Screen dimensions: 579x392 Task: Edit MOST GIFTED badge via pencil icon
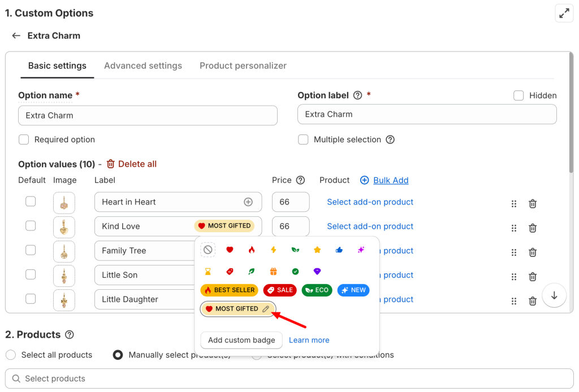pos(266,309)
